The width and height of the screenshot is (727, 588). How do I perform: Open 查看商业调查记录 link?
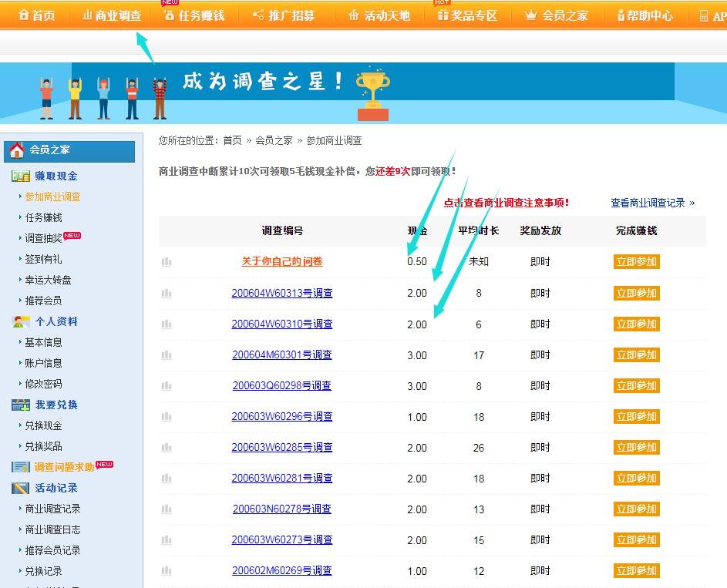652,203
